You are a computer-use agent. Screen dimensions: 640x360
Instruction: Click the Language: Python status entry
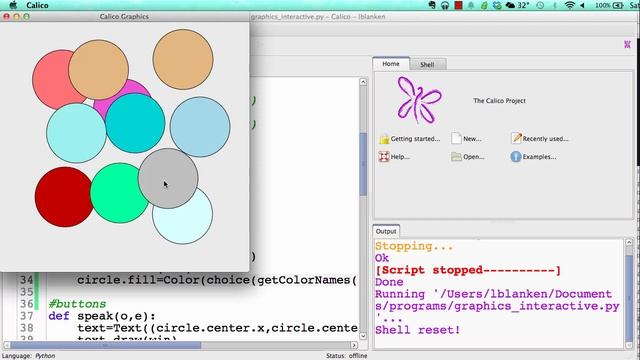click(x=28, y=356)
